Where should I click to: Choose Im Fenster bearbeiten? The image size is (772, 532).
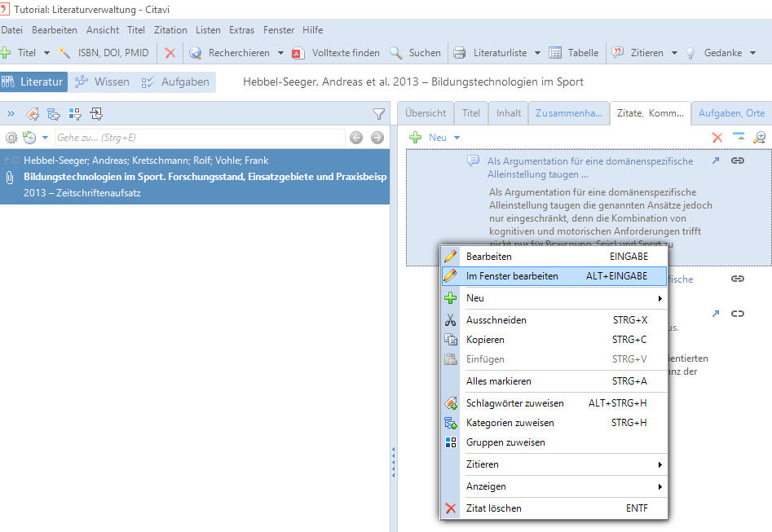point(554,276)
